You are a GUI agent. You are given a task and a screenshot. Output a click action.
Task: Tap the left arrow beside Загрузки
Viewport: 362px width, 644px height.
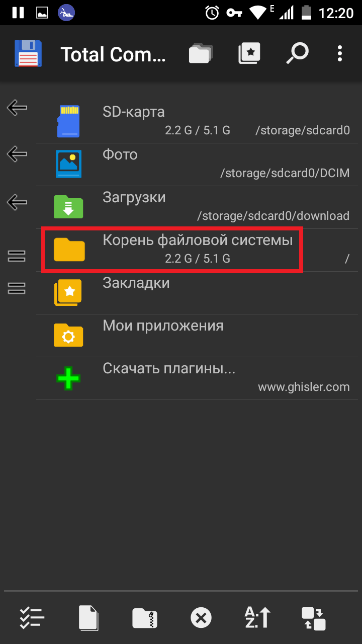17,202
